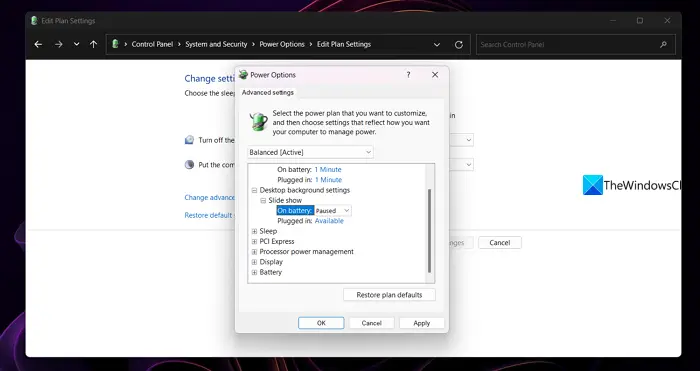Click Slide show tree label

click(x=285, y=200)
